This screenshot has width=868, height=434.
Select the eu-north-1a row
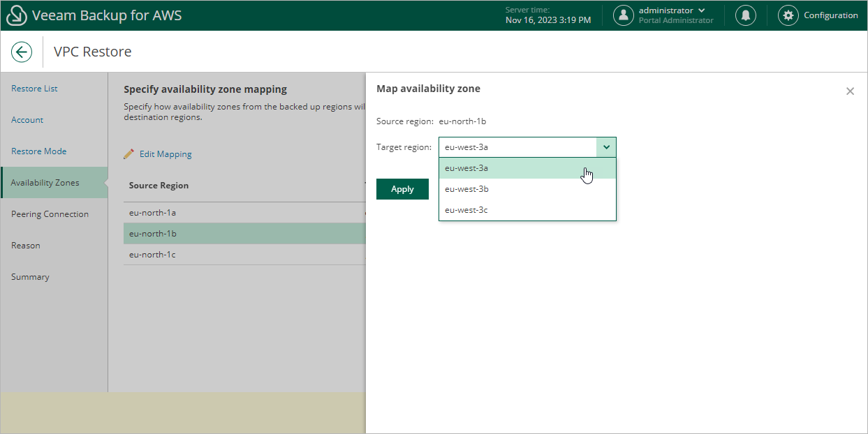coord(244,213)
